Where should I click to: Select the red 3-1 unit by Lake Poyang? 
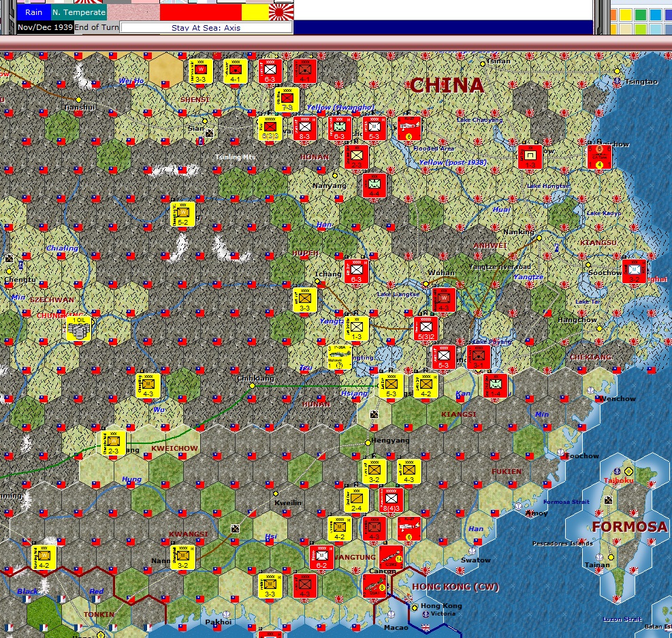pos(478,357)
